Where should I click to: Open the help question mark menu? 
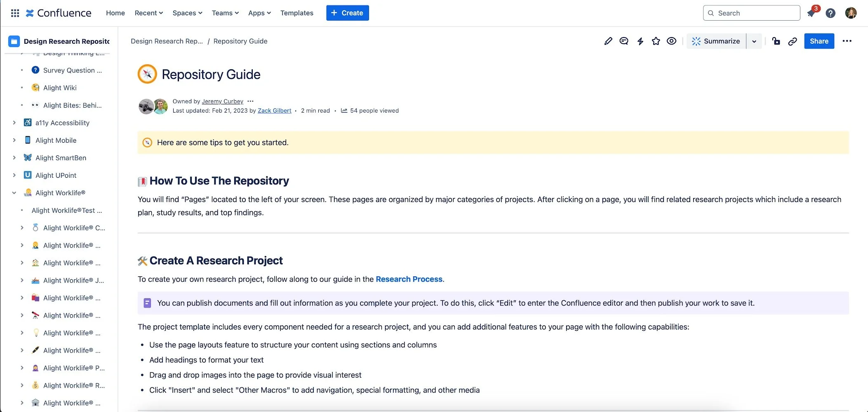tap(830, 13)
